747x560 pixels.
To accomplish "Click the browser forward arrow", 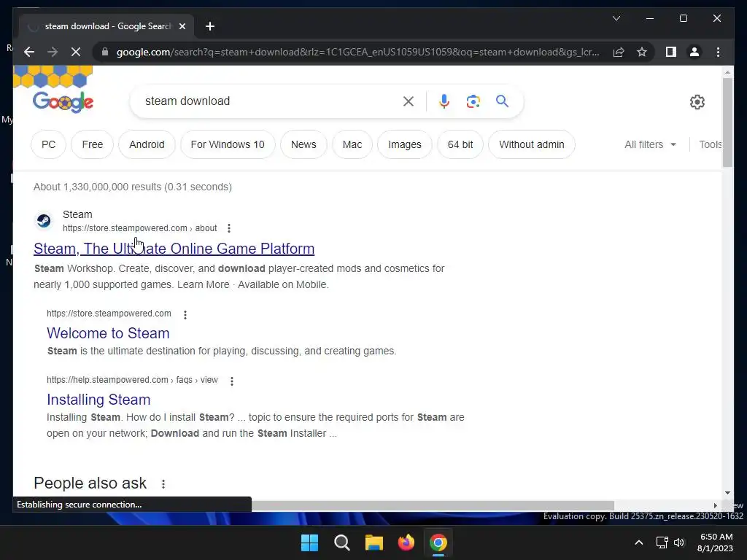I will [53, 52].
